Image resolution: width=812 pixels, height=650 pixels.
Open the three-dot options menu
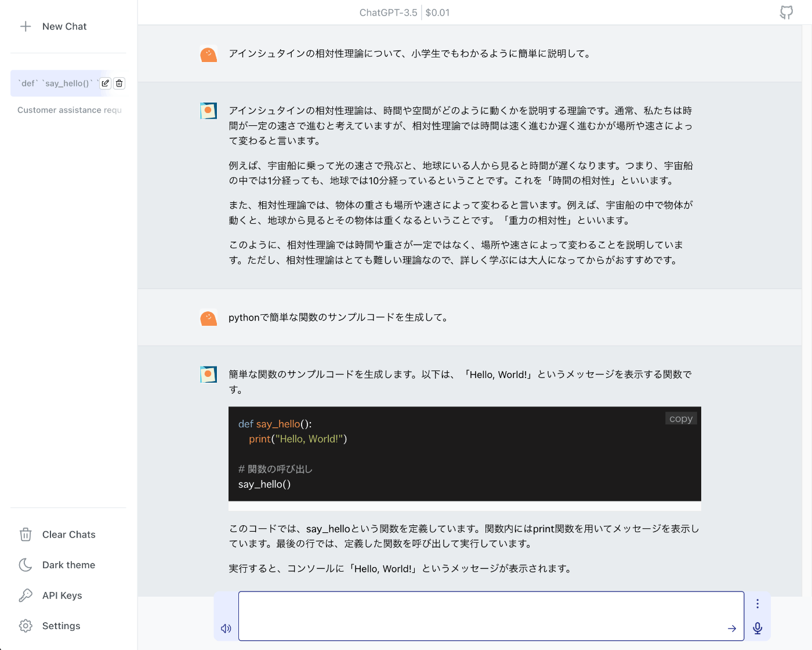pyautogui.click(x=757, y=604)
